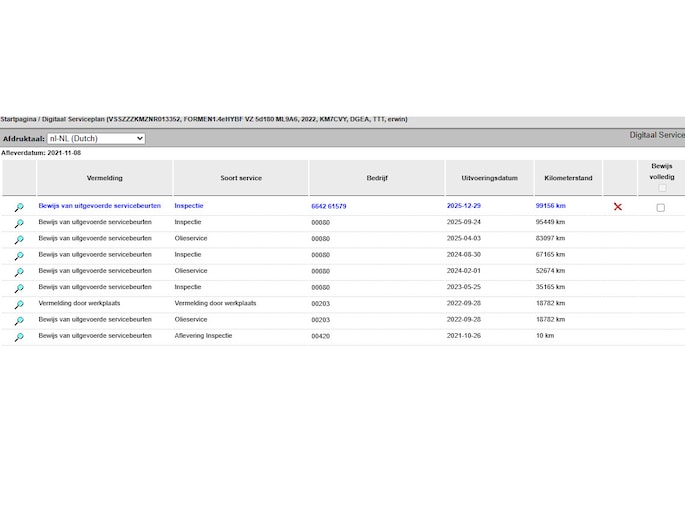The image size is (685, 514).
Task: Tick the Bewijs volledig checkbox for 99156 km row
Action: coord(660,207)
